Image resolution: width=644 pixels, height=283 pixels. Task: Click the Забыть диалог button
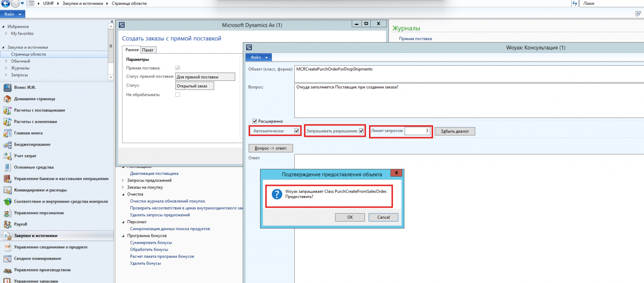tap(455, 131)
